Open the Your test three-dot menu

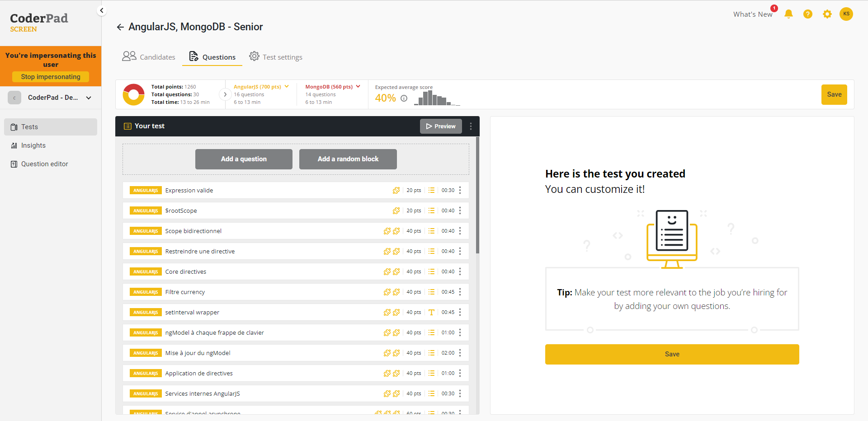pyautogui.click(x=471, y=126)
